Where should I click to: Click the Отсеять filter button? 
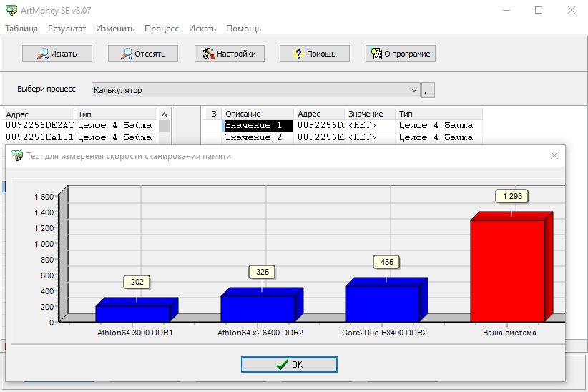point(143,54)
